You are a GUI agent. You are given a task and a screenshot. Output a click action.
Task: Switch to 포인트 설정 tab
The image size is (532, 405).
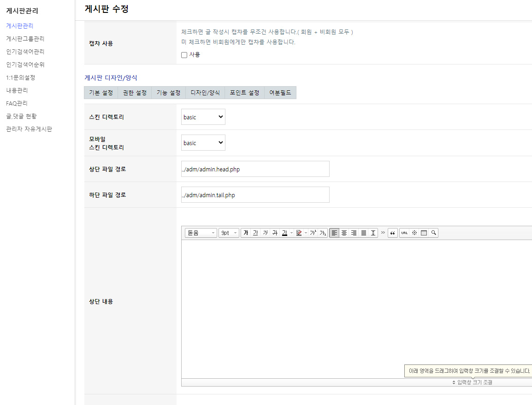tap(245, 93)
